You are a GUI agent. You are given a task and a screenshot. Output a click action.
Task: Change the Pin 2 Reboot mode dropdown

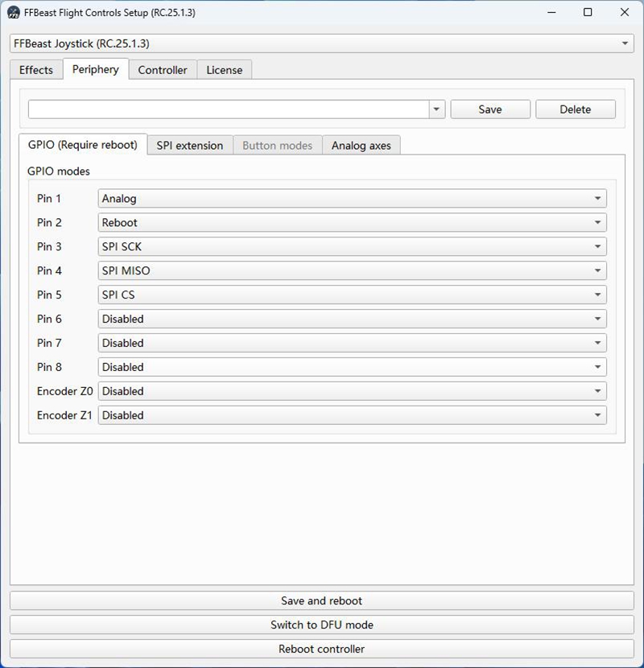click(x=352, y=223)
